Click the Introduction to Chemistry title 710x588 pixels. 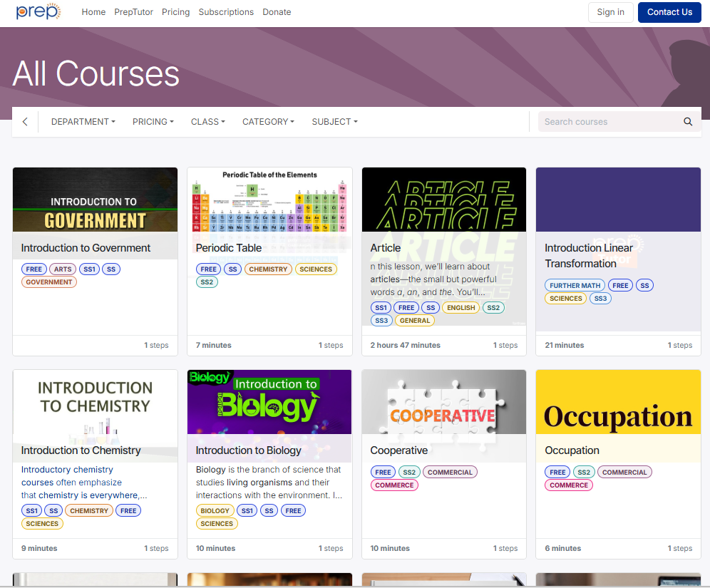pos(81,450)
